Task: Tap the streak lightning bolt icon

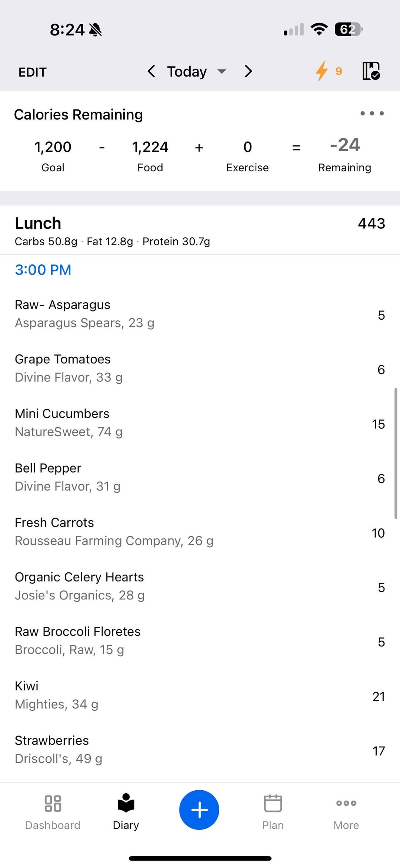Action: (321, 71)
